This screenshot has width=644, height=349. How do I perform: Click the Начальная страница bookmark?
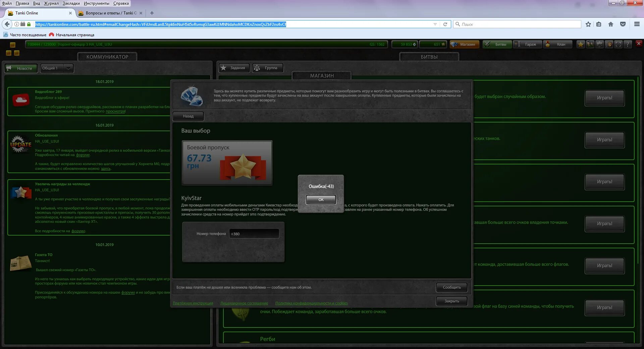[71, 35]
